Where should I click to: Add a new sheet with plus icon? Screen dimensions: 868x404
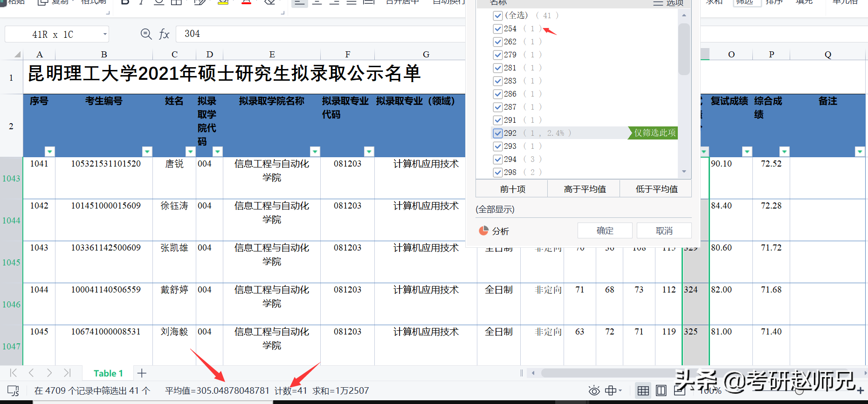pos(142,373)
